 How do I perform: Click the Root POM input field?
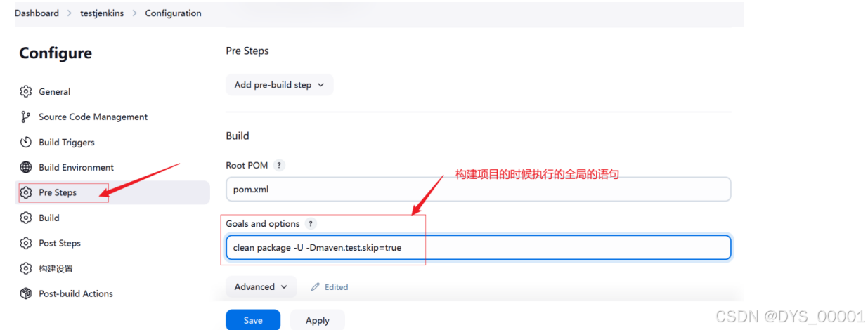[x=478, y=189]
